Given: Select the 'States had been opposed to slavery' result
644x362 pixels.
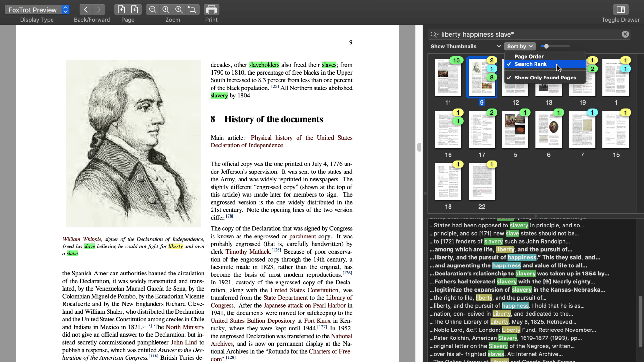Looking at the screenshot, I should [507, 225].
